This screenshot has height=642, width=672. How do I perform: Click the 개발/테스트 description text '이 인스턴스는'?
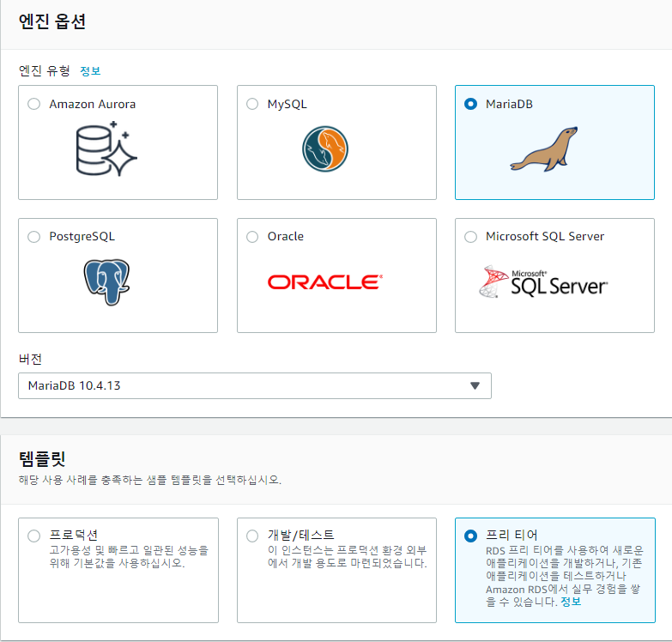click(x=347, y=556)
